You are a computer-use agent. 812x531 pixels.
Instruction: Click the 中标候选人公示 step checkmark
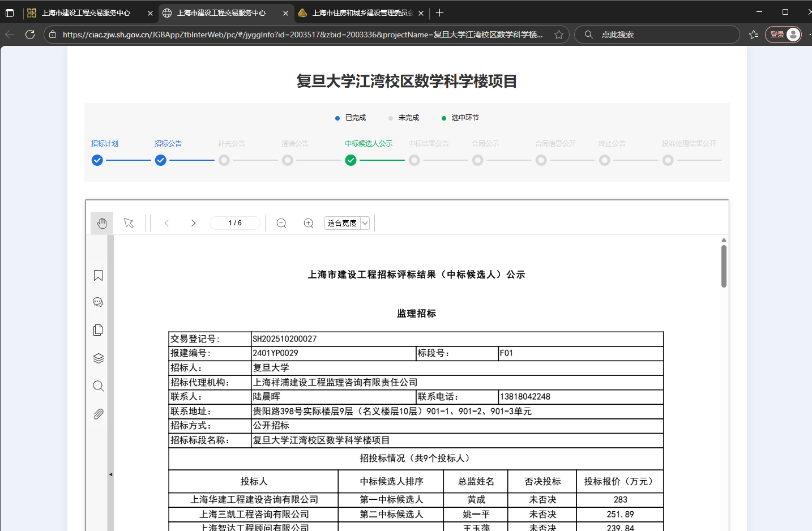pyautogui.click(x=351, y=160)
